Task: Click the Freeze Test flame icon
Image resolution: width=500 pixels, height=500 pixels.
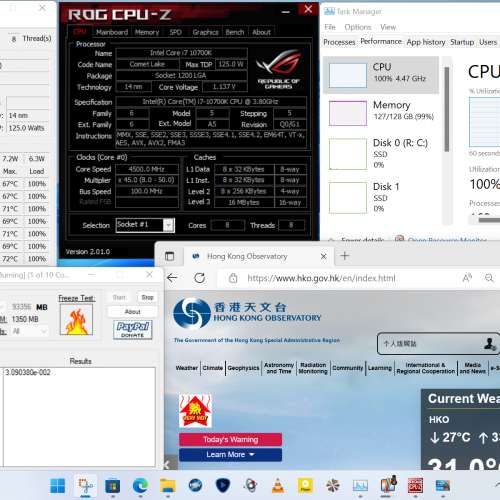Action: (76, 320)
